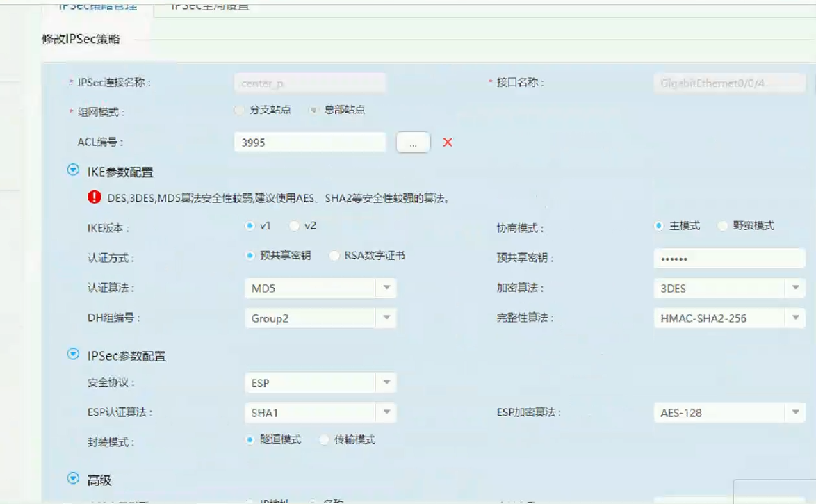Click the red X beside ACL number
The width and height of the screenshot is (816, 504).
[448, 143]
